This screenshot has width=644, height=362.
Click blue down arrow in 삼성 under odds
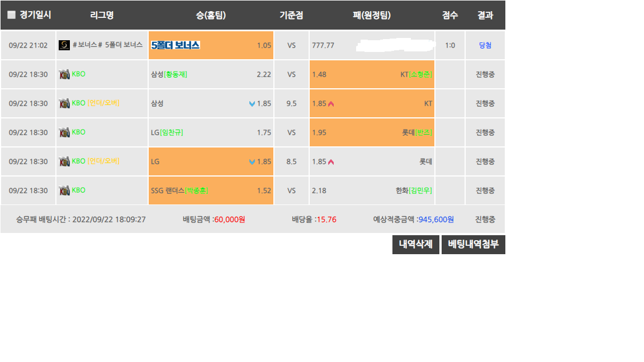252,104
